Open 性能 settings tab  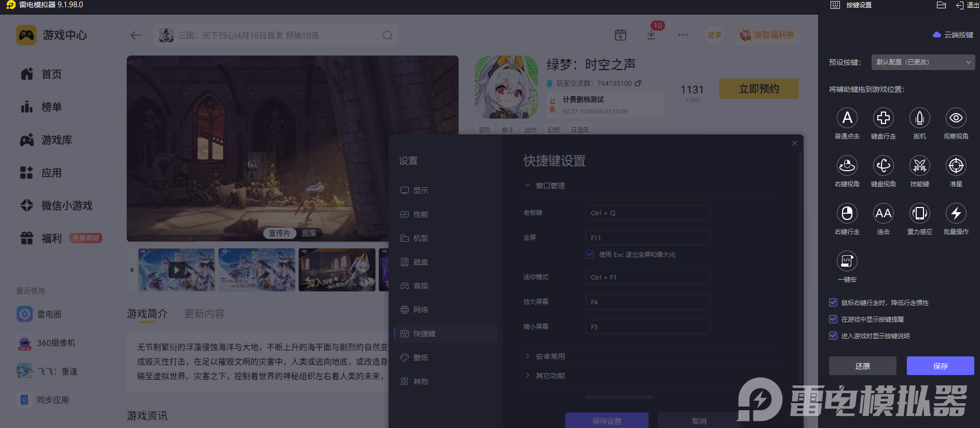click(446, 214)
